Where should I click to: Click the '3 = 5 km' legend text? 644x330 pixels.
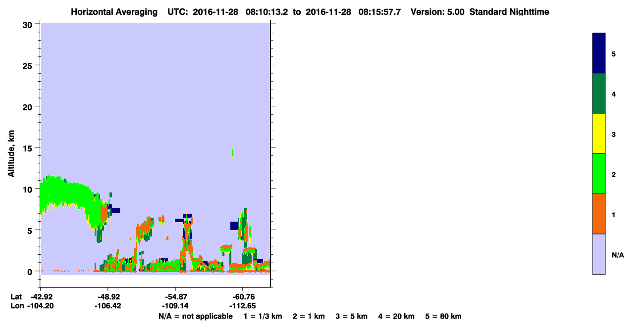pos(352,316)
